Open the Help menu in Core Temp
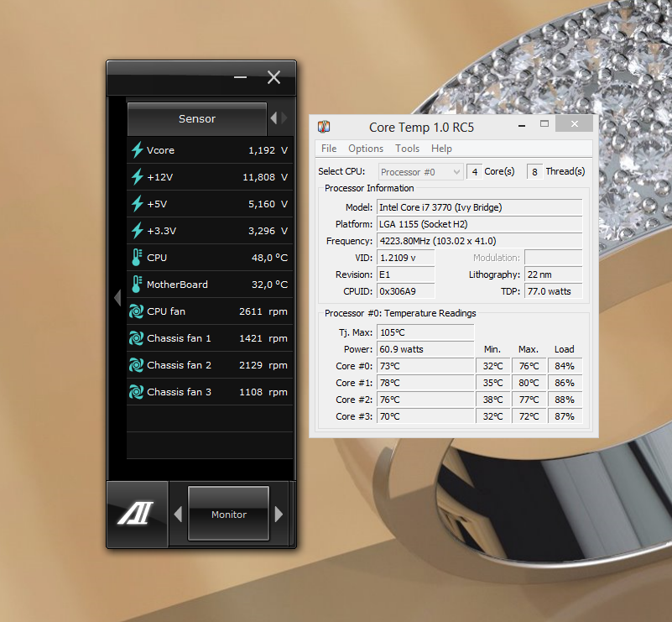The width and height of the screenshot is (672, 622). [x=441, y=149]
